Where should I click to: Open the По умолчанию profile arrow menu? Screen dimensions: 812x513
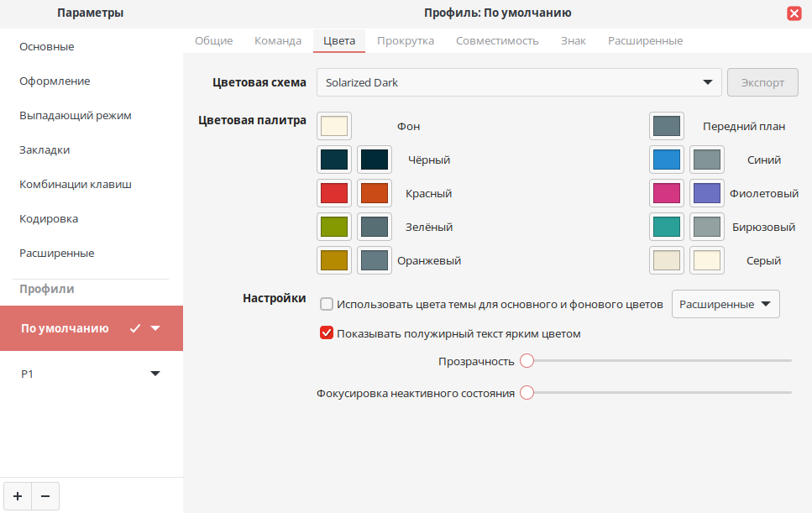coord(155,328)
